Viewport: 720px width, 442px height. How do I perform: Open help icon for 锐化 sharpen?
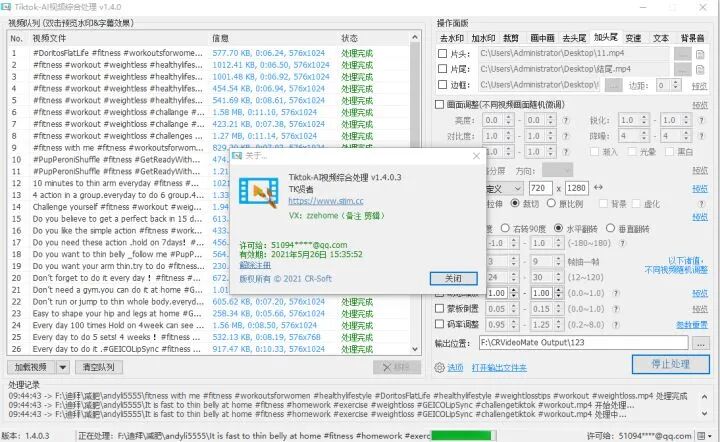(701, 120)
